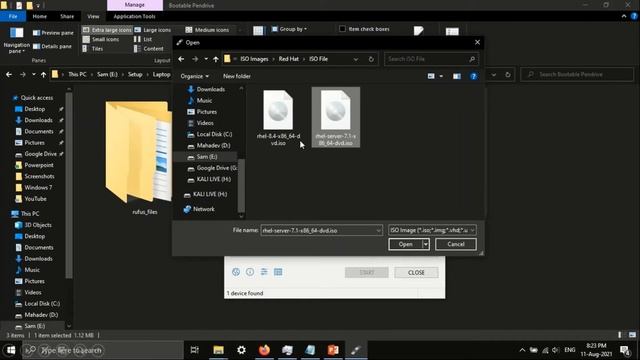640x360 pixels.
Task: Choose Medium icons layout
Action: (207, 30)
